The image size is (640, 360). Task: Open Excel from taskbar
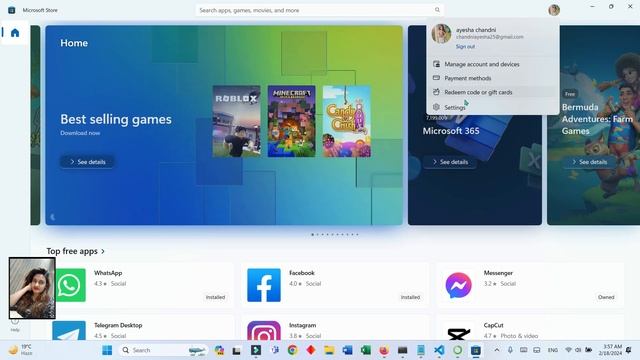[x=366, y=350]
